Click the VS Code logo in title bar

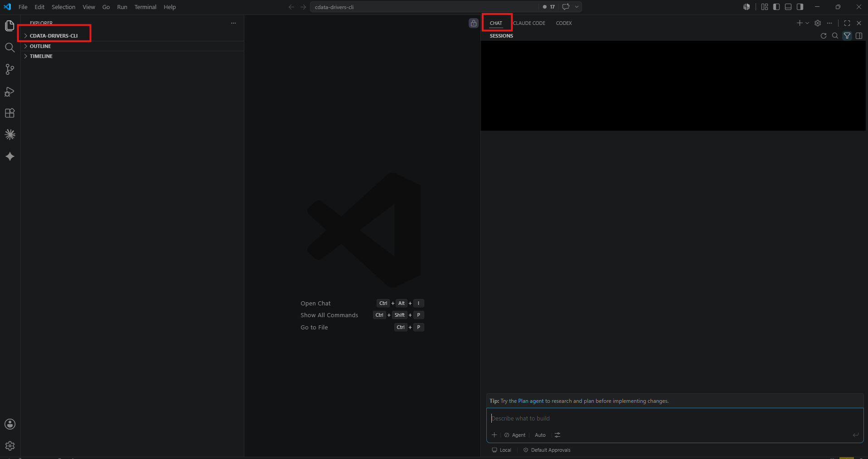point(7,7)
